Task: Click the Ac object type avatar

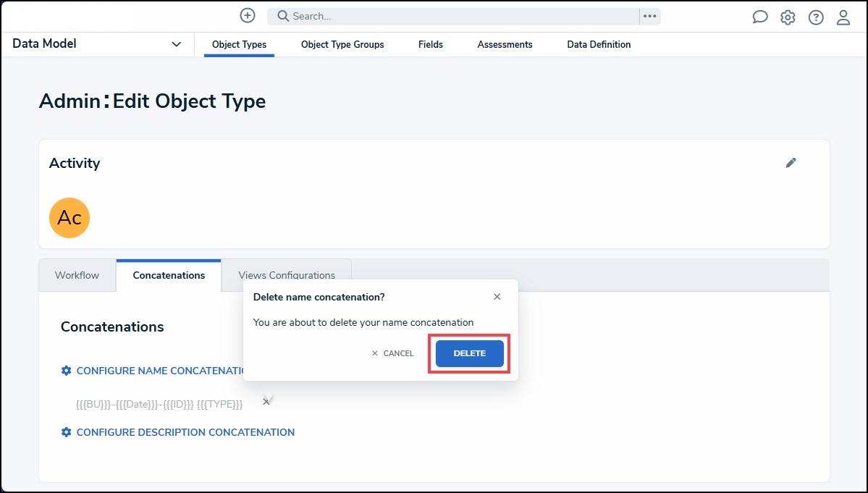Action: pyautogui.click(x=69, y=218)
